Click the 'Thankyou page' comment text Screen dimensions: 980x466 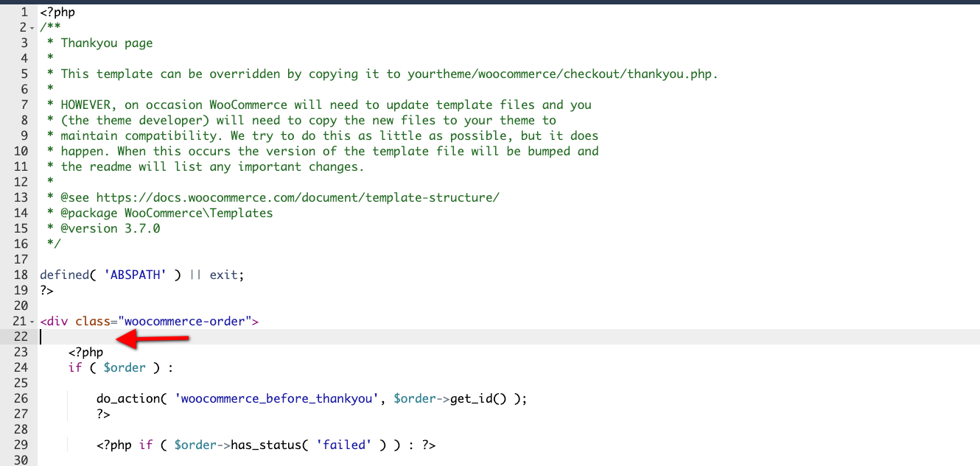pyautogui.click(x=107, y=43)
